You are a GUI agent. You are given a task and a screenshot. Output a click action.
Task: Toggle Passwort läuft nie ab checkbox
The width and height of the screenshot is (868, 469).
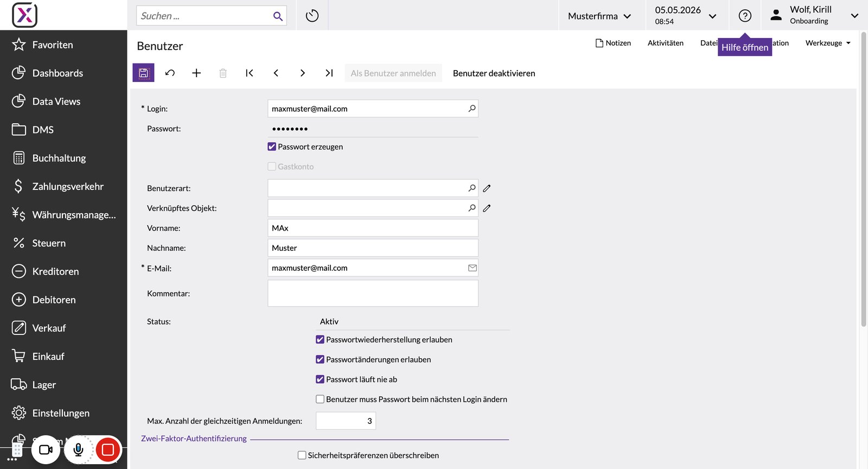[320, 379]
